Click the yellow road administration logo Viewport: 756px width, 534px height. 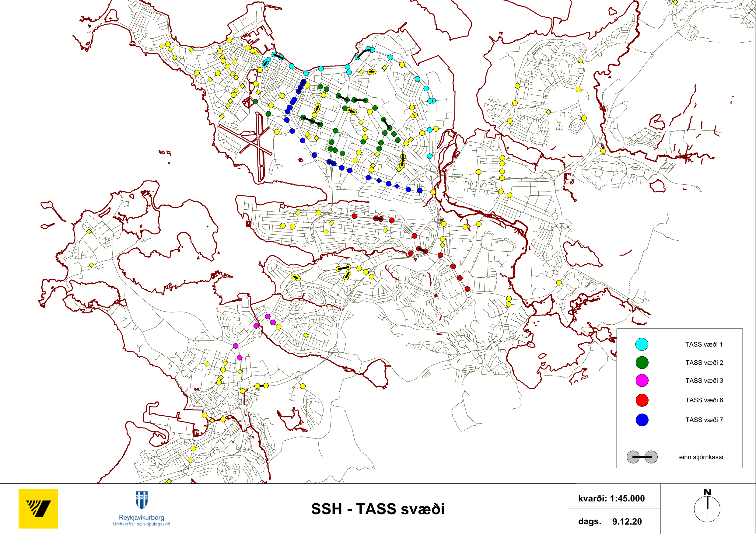(38, 509)
